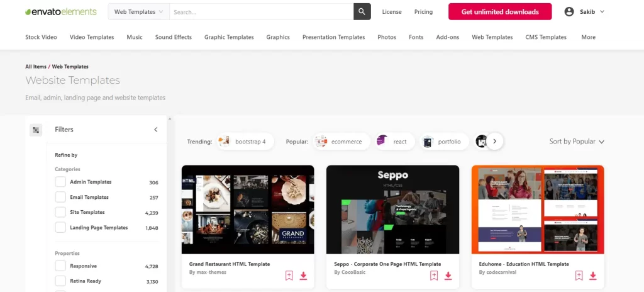Open the Fonts category
The height and width of the screenshot is (292, 644).
416,37
